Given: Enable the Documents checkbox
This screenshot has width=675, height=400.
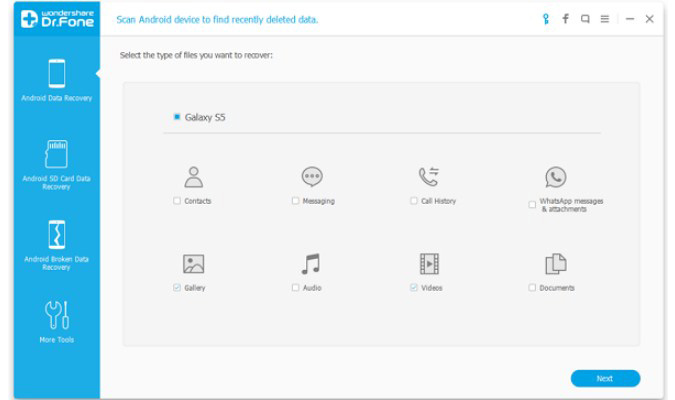Looking at the screenshot, I should tap(532, 288).
